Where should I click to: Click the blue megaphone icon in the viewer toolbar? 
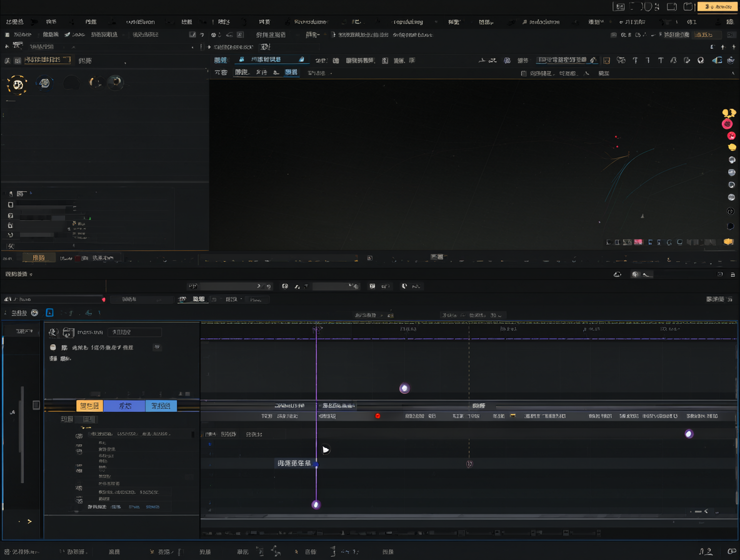(x=717, y=61)
